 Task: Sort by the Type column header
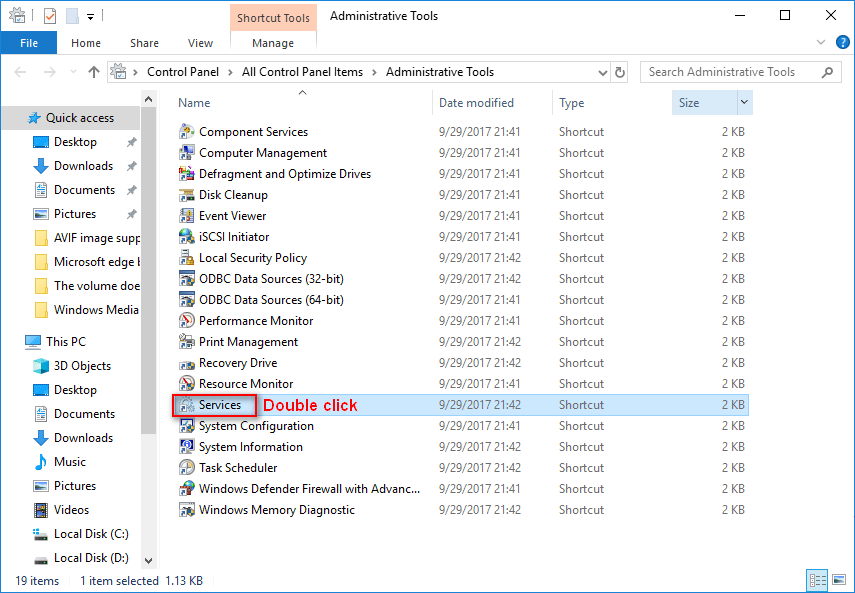click(x=571, y=103)
